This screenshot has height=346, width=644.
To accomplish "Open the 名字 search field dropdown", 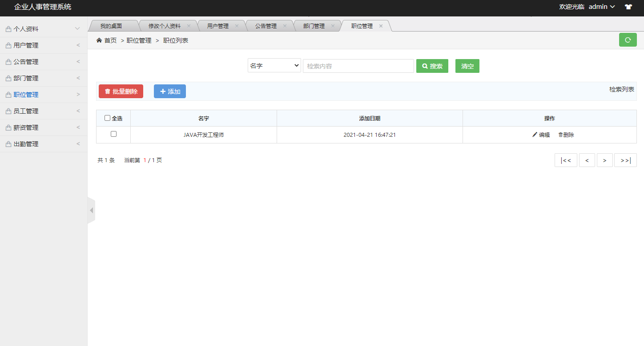I will pos(274,65).
